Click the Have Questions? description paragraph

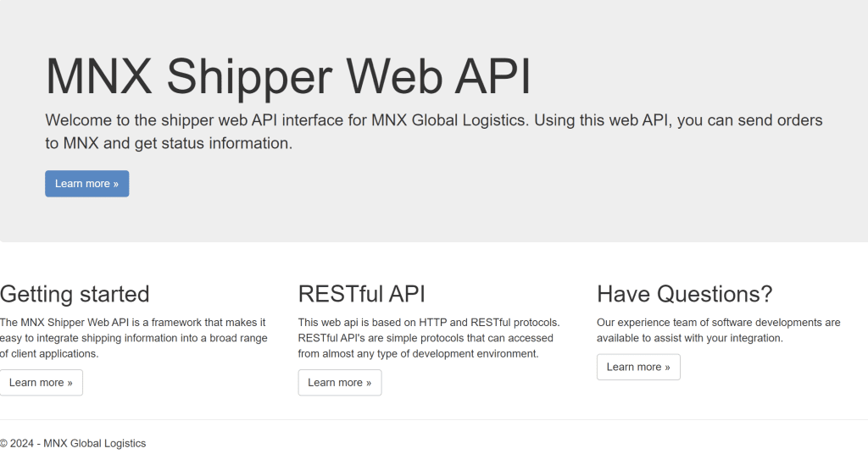tap(718, 330)
